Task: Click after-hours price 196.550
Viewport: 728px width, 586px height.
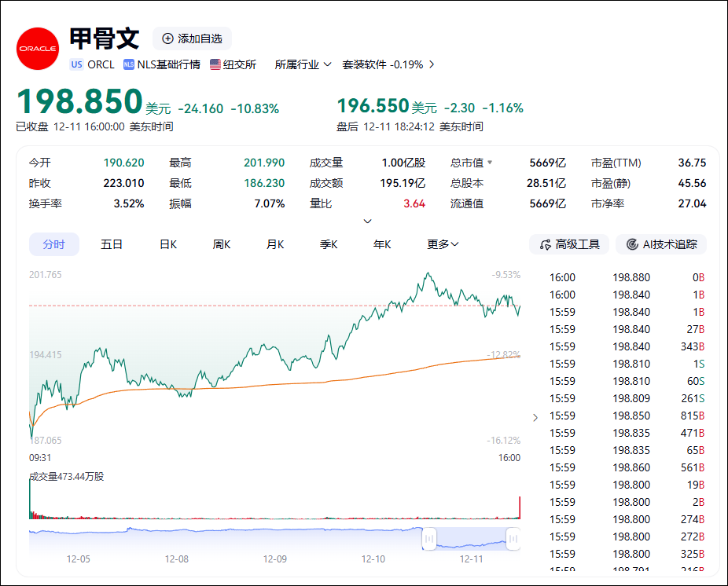Action: (373, 106)
